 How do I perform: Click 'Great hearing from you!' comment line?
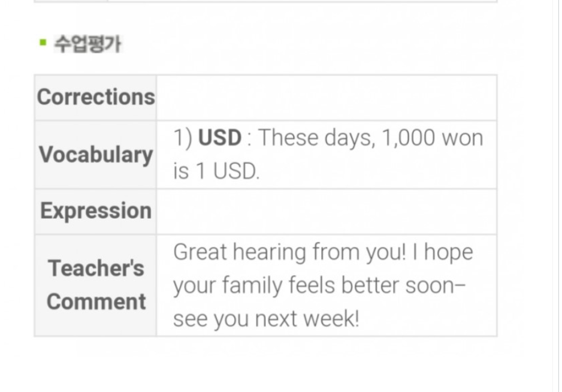pyautogui.click(x=289, y=252)
